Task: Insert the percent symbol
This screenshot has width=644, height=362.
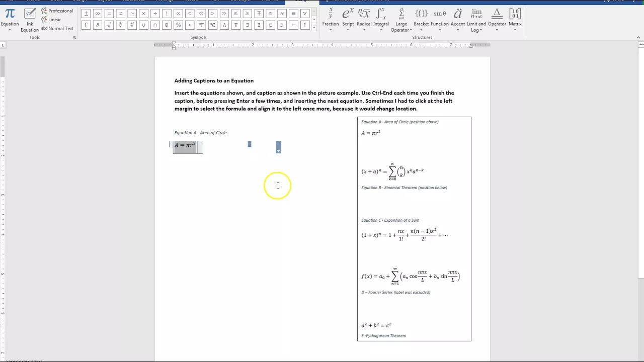Action: click(x=178, y=25)
